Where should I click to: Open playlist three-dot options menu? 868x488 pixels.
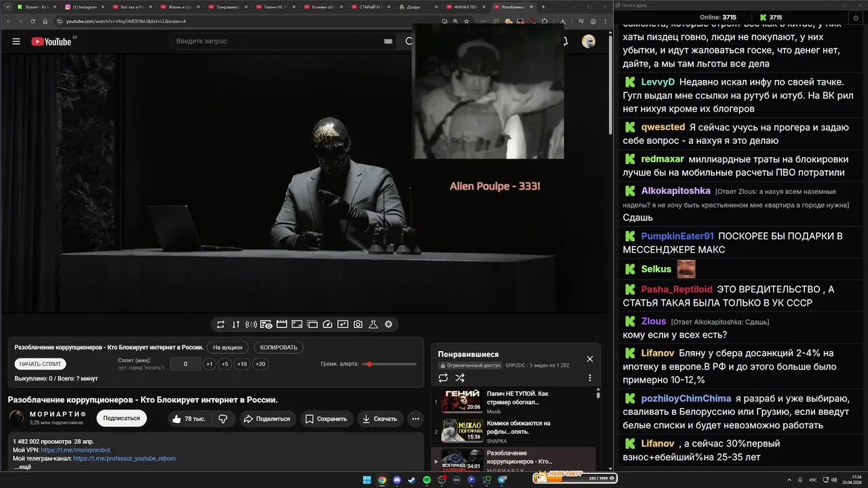(590, 378)
